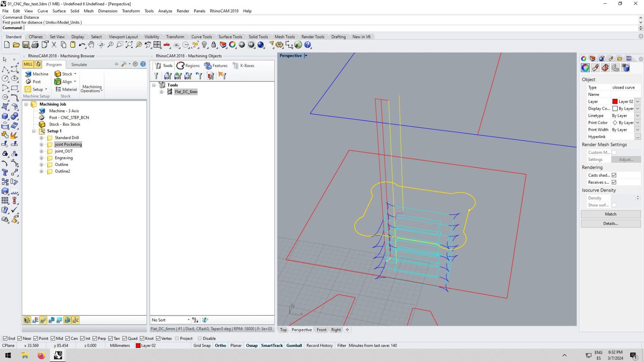The width and height of the screenshot is (644, 362).
Task: Click the MILL mode button
Action: [x=28, y=64]
